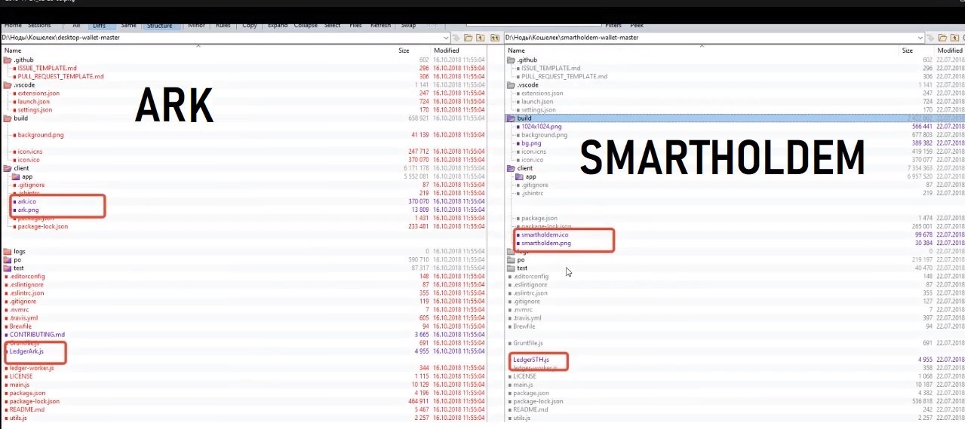Image resolution: width=980 pixels, height=429 pixels.
Task: Open left folder path history dropdown
Action: (x=447, y=37)
